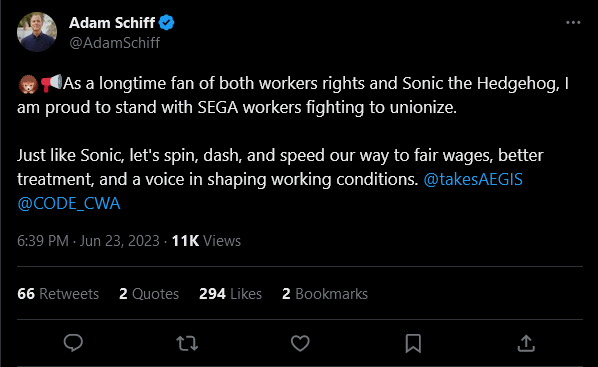Open the three-dot more options menu
Screen dimensions: 598x367
(573, 23)
